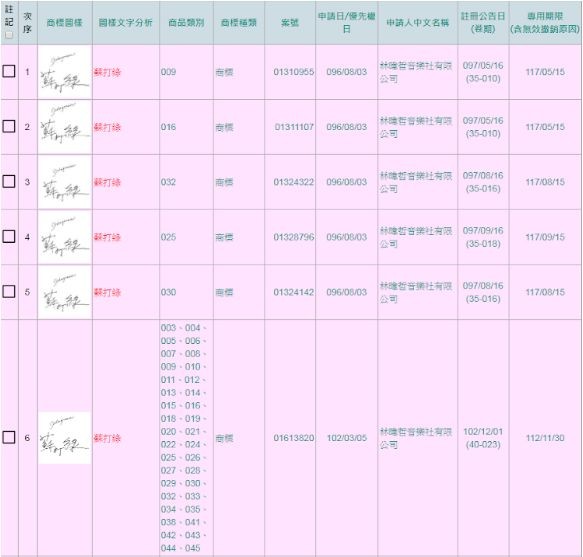
Task: Click the 蘇打綠 text link in row 5
Action: pos(107,292)
